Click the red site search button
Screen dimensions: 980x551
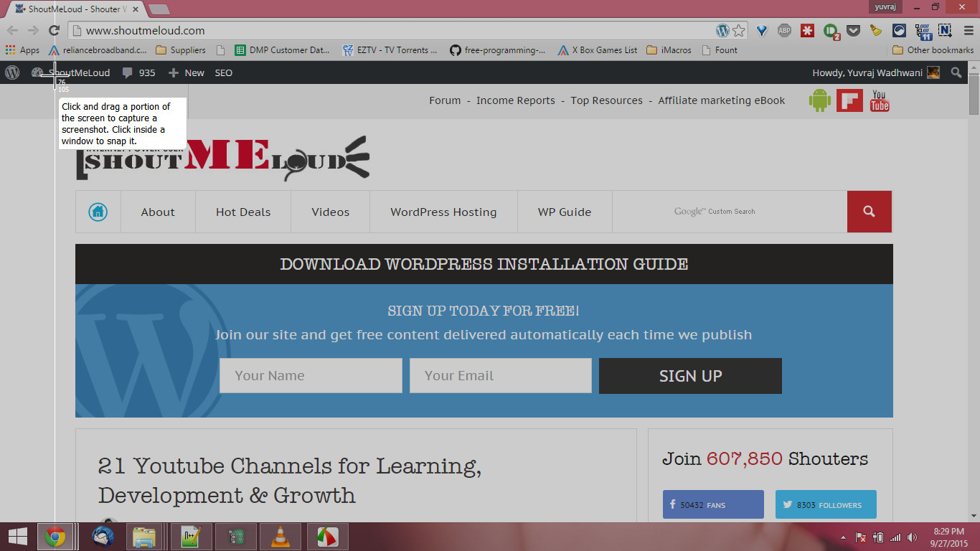click(870, 212)
